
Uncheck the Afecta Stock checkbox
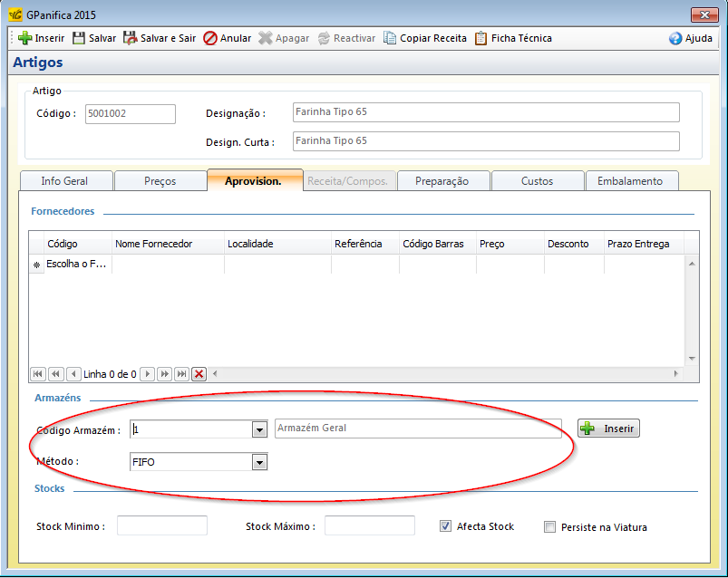click(445, 526)
